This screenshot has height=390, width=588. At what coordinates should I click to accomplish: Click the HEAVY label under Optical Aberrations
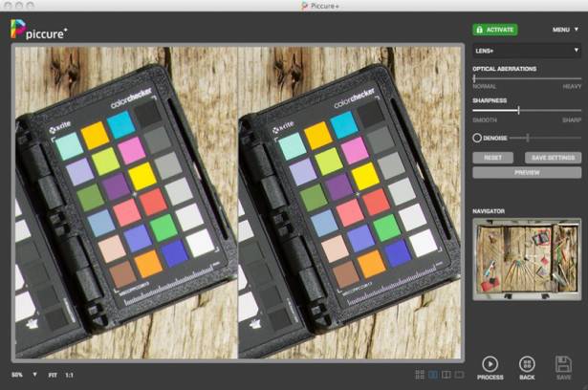572,86
